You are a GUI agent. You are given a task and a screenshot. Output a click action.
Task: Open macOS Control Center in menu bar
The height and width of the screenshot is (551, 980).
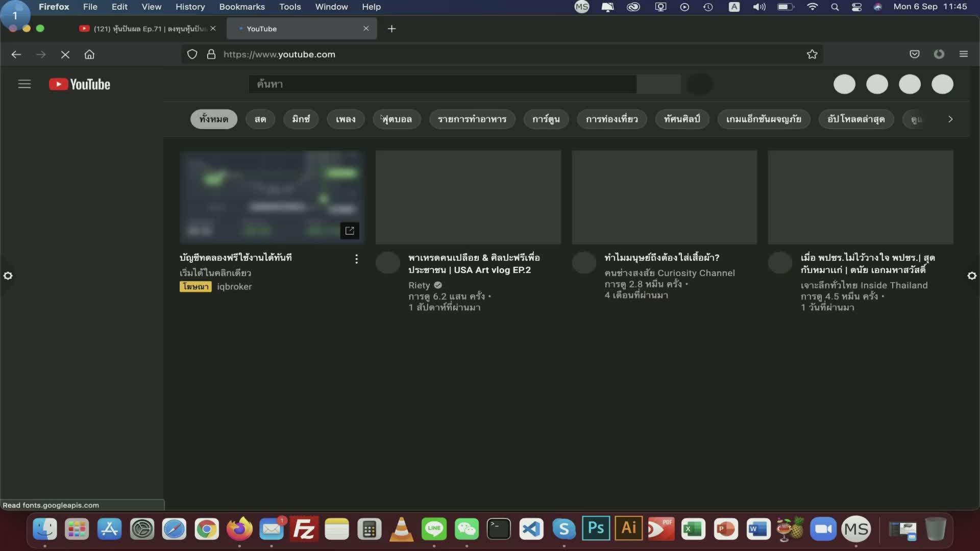click(856, 7)
